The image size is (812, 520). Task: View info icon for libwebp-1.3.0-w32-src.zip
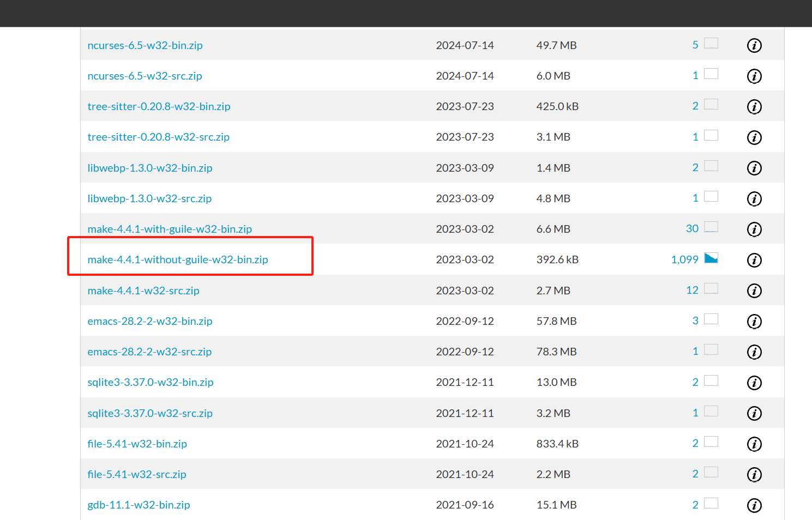(x=754, y=198)
